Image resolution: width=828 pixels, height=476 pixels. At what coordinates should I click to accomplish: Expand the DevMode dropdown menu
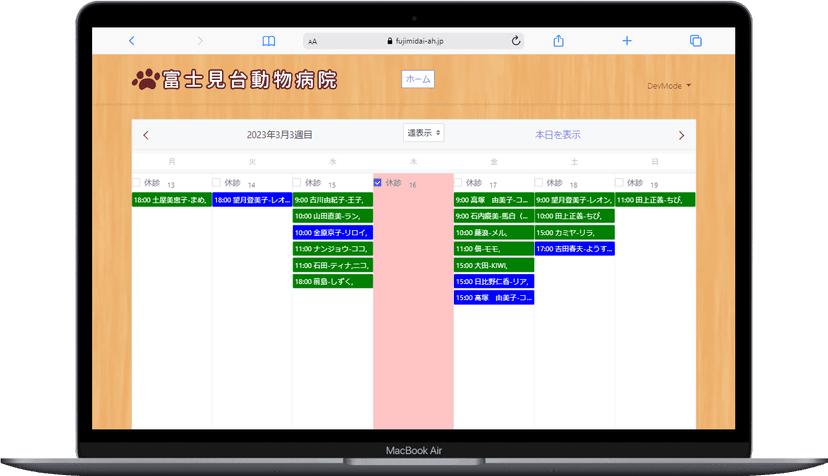[x=669, y=86]
